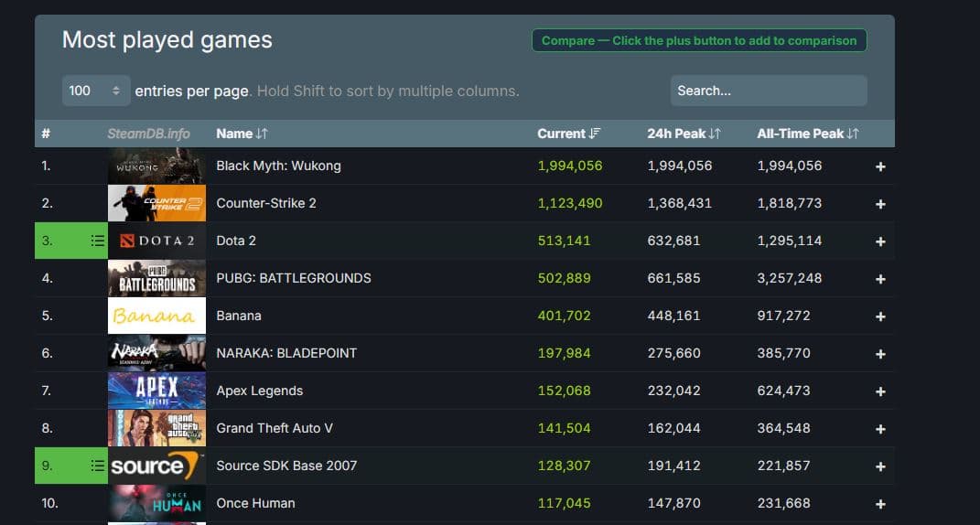Screen dimensions: 980x525
Task: Open Counter-Strike 2 thumbnail image
Action: (x=156, y=203)
